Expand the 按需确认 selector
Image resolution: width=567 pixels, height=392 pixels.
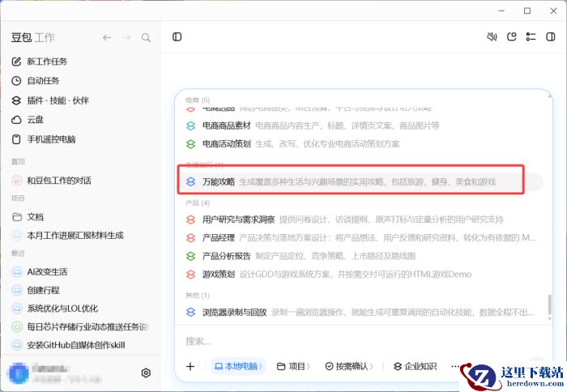click(x=349, y=366)
